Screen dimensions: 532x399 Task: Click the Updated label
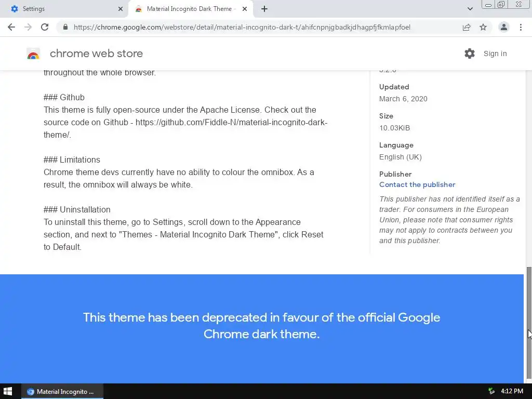coord(394,87)
